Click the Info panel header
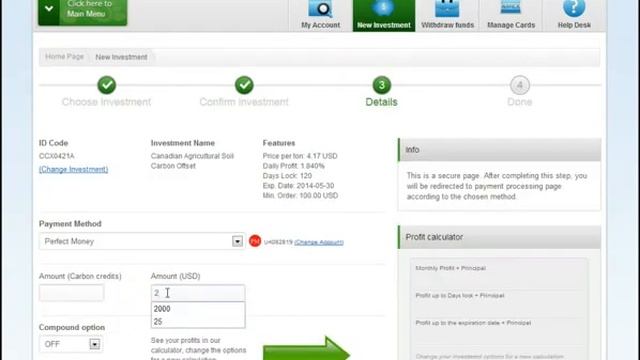Screen dimensions: 640x360 coord(499,150)
